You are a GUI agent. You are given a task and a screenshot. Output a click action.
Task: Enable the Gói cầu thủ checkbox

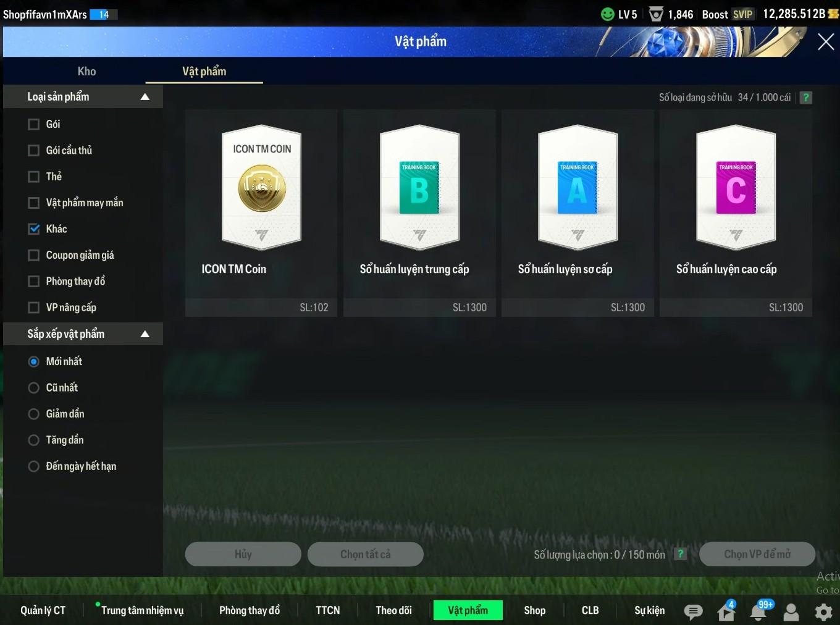34,151
